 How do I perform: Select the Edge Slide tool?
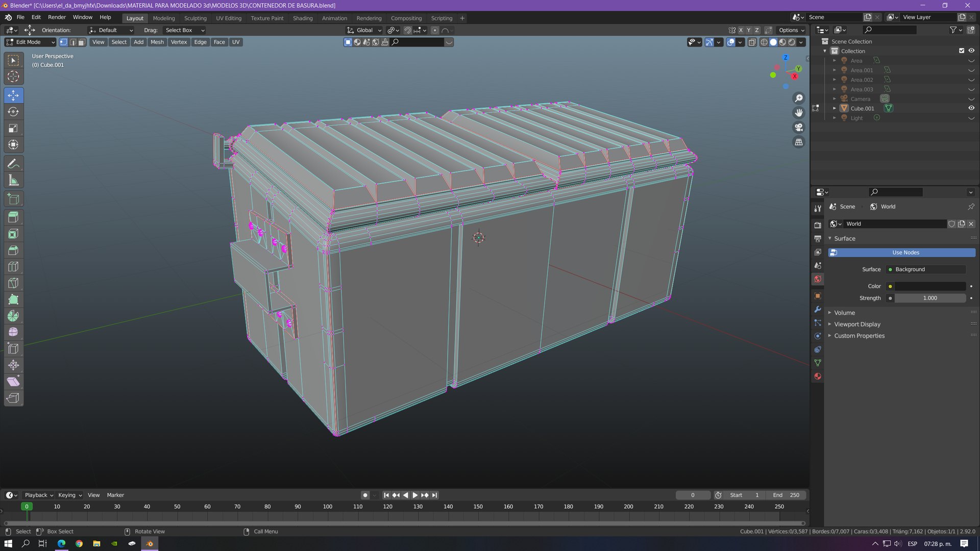tap(13, 349)
